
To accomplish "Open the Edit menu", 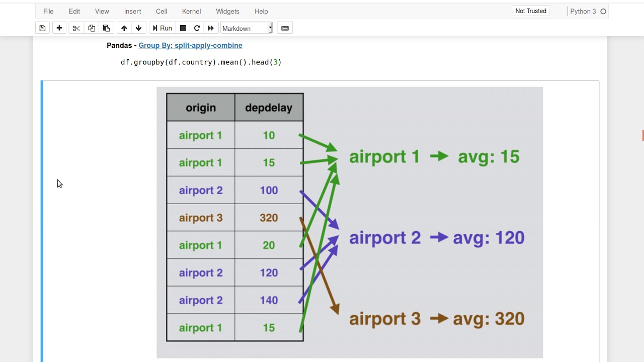I will coord(74,11).
